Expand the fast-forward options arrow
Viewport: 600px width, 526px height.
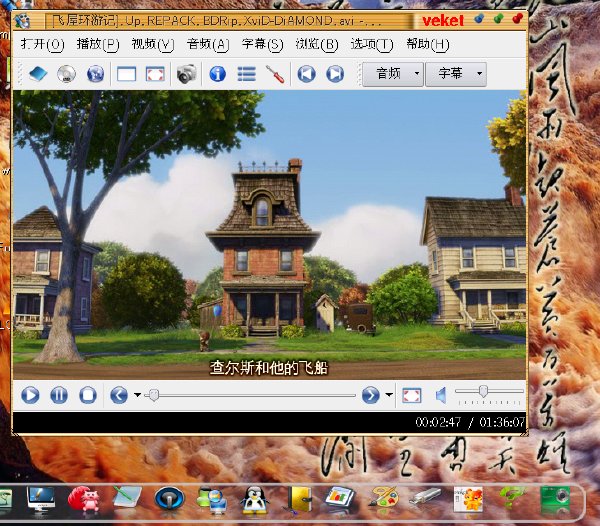(x=389, y=395)
